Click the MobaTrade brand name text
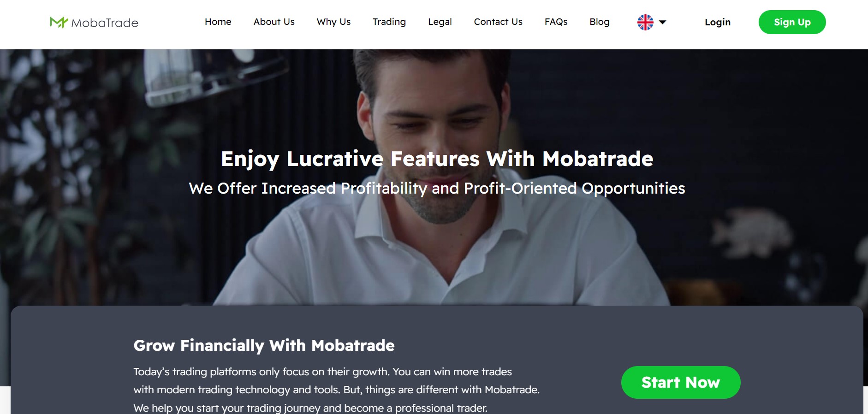 [105, 23]
